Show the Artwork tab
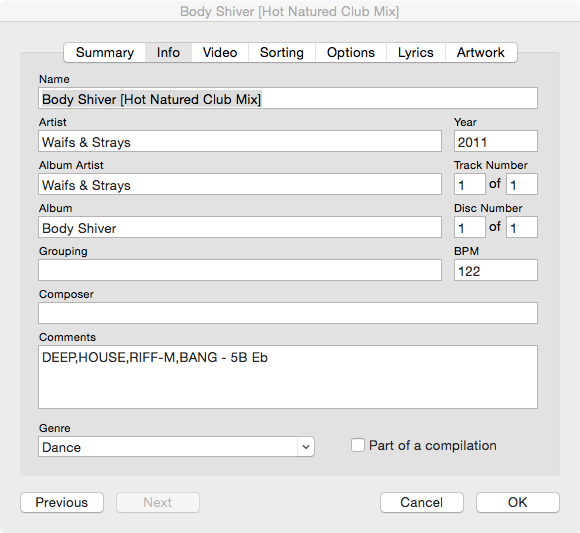Screen dimensions: 580x533 pos(481,53)
